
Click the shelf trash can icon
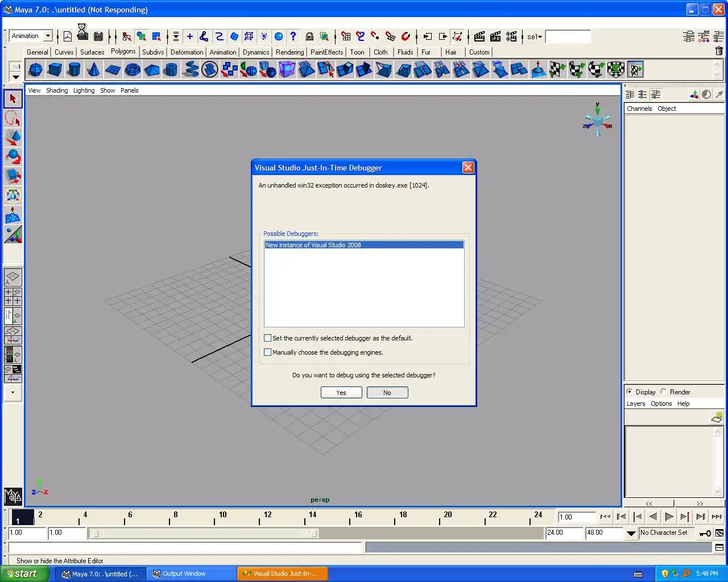pos(719,51)
